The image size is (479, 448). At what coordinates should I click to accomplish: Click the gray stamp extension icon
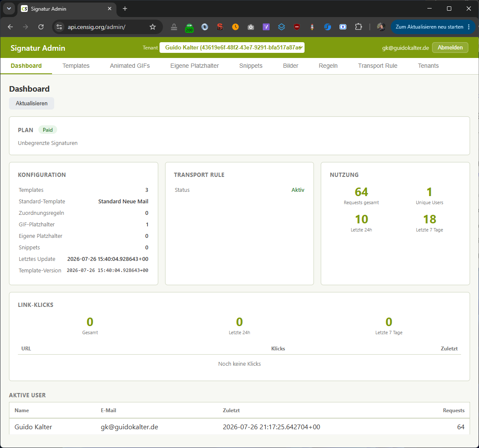pos(174,27)
